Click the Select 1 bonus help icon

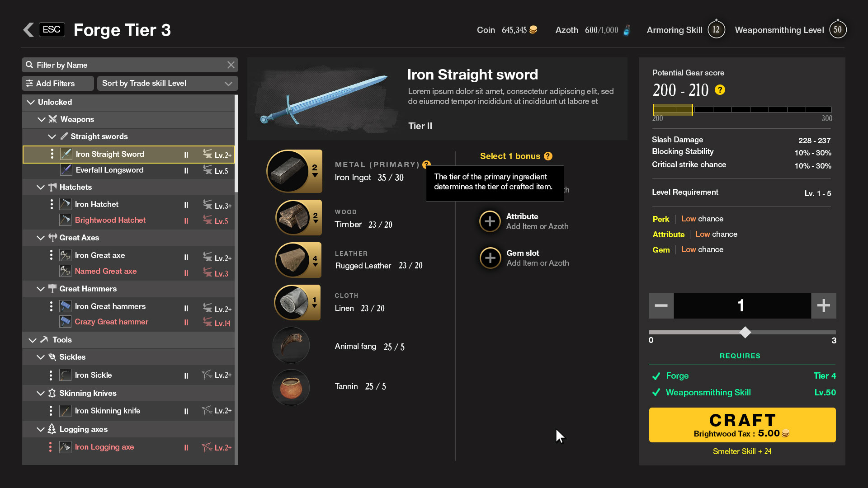[x=548, y=156]
